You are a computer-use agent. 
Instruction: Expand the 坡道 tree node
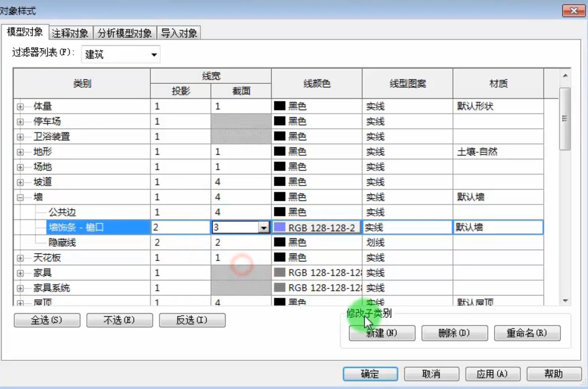(x=20, y=182)
